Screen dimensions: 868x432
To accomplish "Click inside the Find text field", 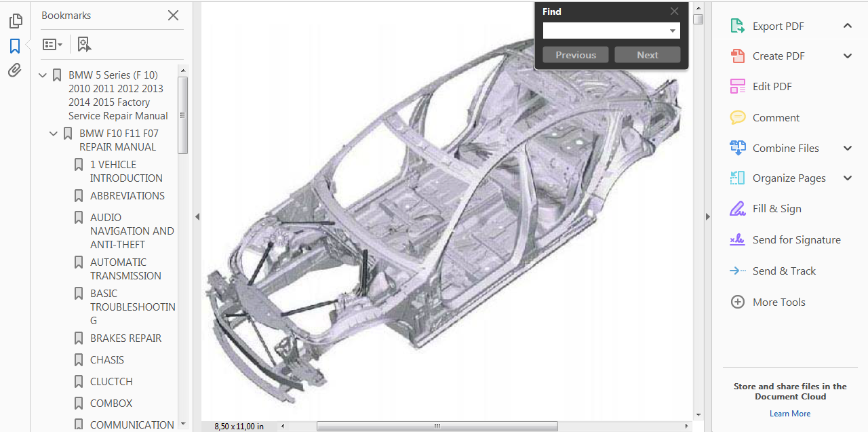I will (x=606, y=31).
